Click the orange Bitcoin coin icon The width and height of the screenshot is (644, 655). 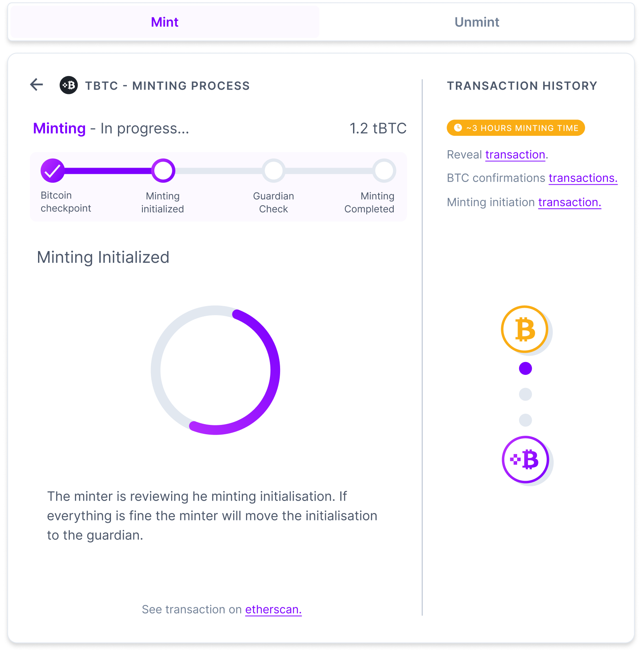(x=525, y=329)
